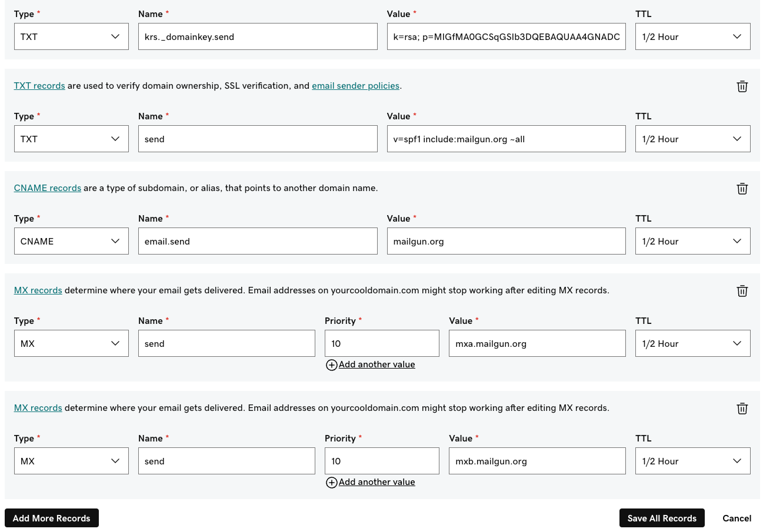Open the TTL dropdown of the CNAME record

coord(692,241)
